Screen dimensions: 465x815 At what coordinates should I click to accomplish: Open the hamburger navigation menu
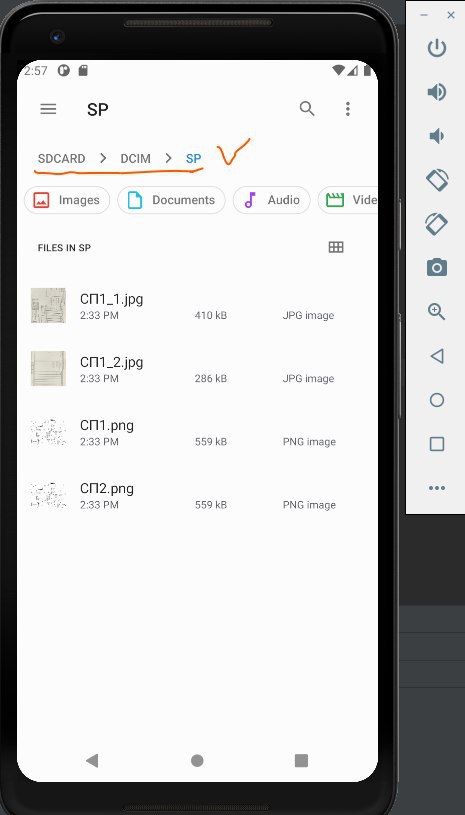click(x=48, y=109)
